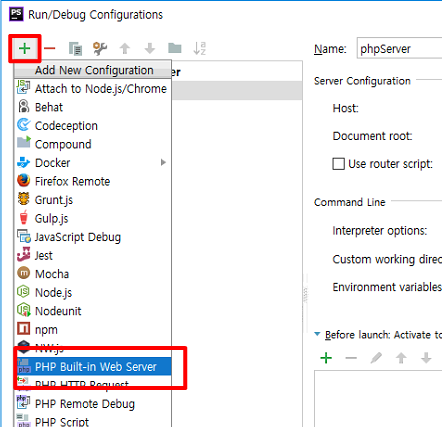Click the Nodeunit icon
This screenshot has height=427, width=442.
[x=24, y=310]
